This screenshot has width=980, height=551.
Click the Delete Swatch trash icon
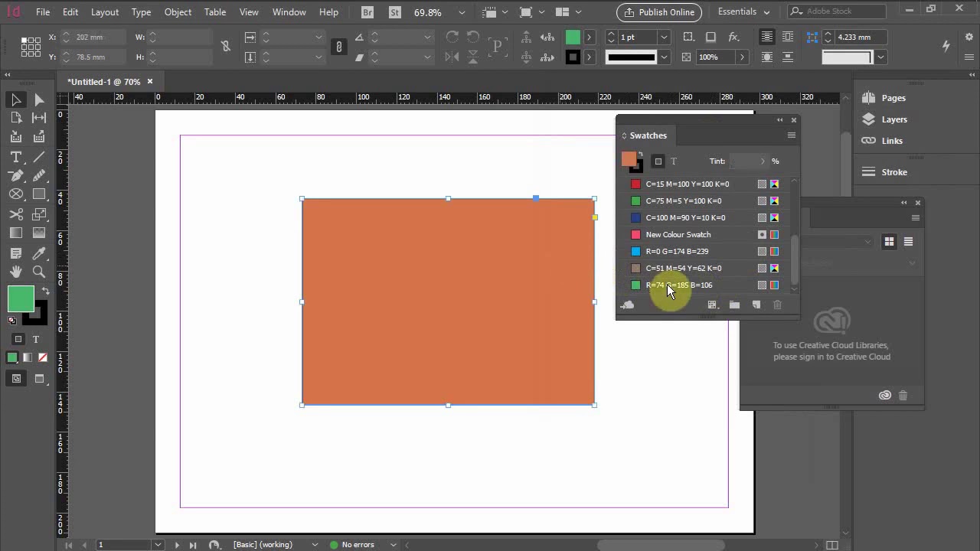pos(778,305)
